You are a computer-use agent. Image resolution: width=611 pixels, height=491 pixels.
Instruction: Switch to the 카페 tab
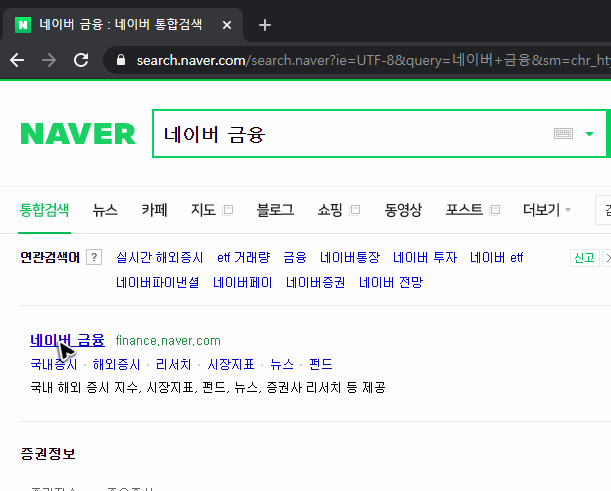[x=154, y=210]
